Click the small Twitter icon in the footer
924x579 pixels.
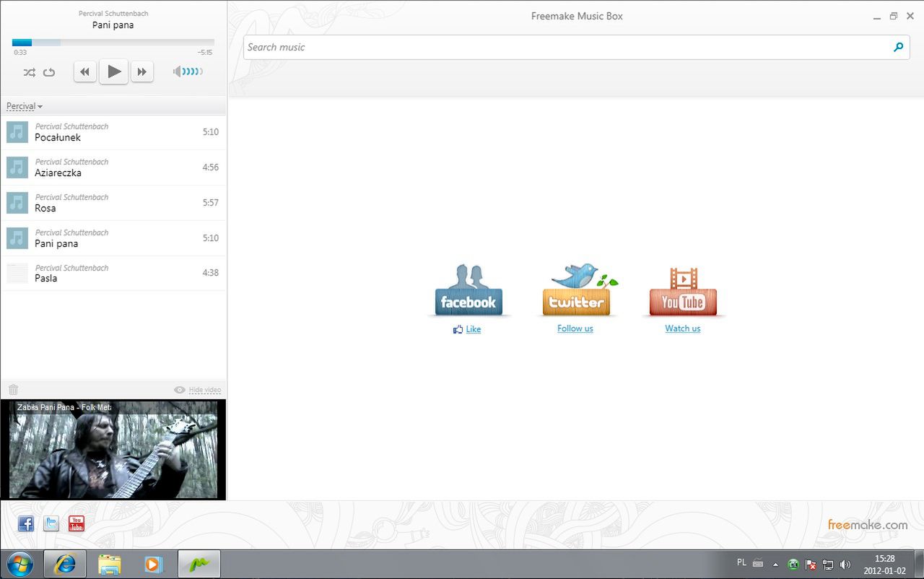pos(51,523)
